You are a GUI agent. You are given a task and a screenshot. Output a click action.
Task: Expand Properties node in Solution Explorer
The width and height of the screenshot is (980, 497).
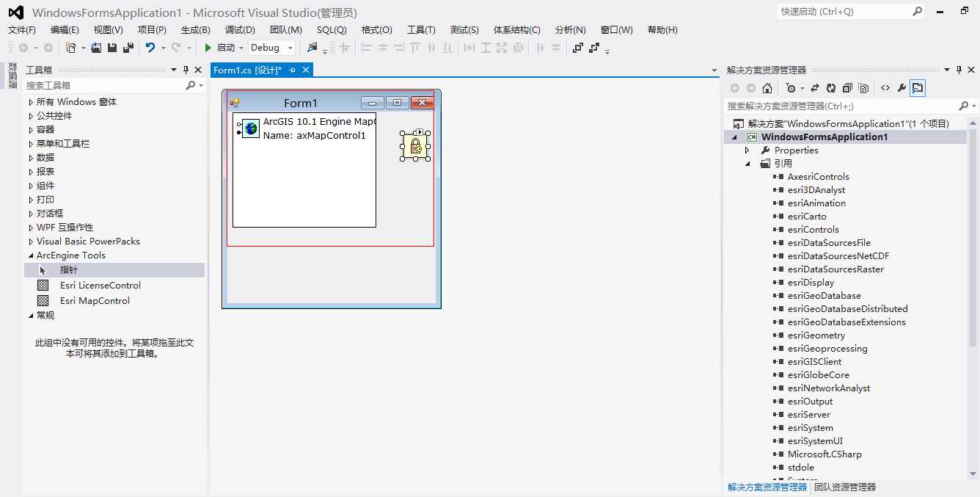747,150
